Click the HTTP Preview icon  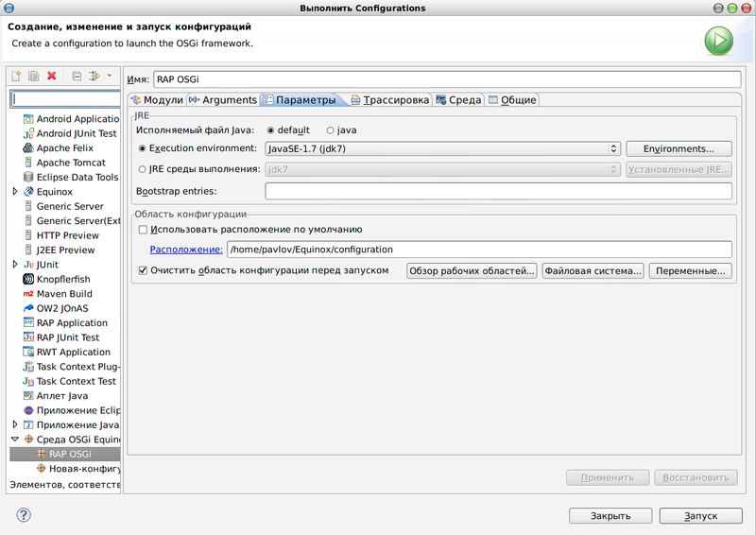click(x=28, y=235)
